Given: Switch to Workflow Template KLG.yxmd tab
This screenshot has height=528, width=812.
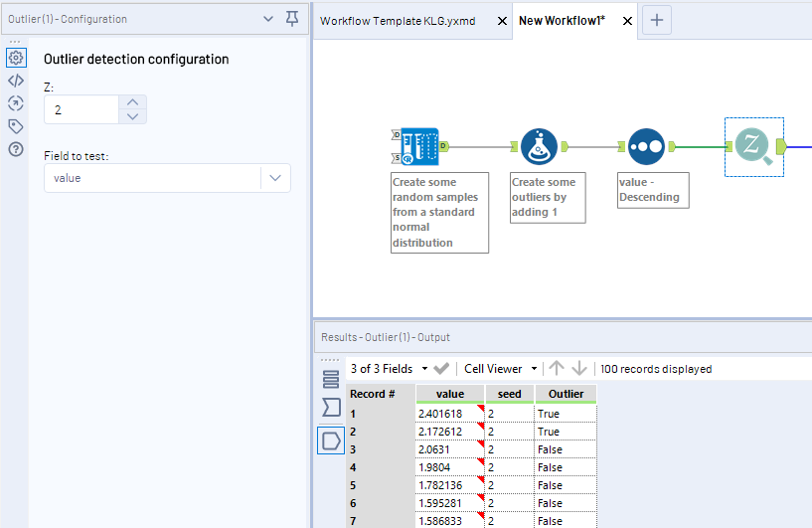Looking at the screenshot, I should tap(398, 21).
